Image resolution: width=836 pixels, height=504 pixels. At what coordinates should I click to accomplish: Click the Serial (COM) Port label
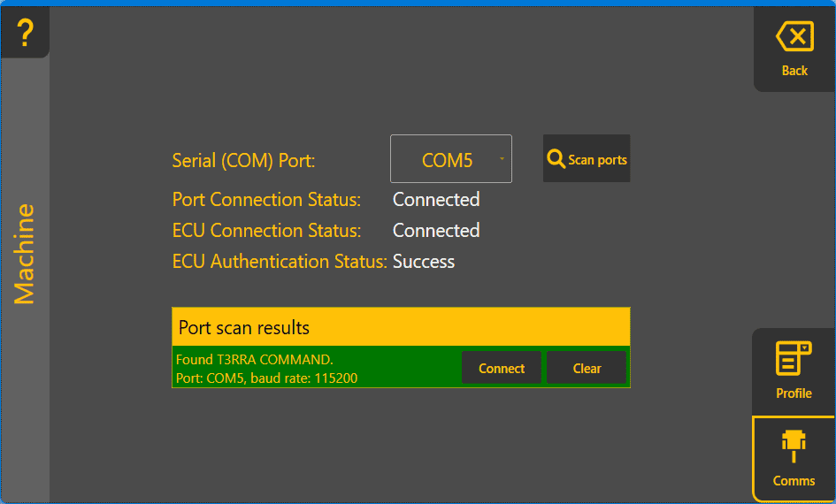pos(243,161)
